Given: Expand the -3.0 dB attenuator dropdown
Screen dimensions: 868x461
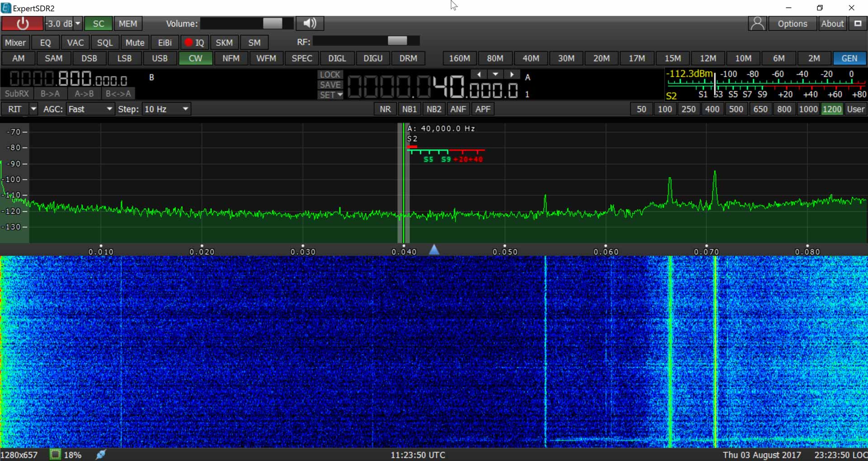Looking at the screenshot, I should coord(78,24).
